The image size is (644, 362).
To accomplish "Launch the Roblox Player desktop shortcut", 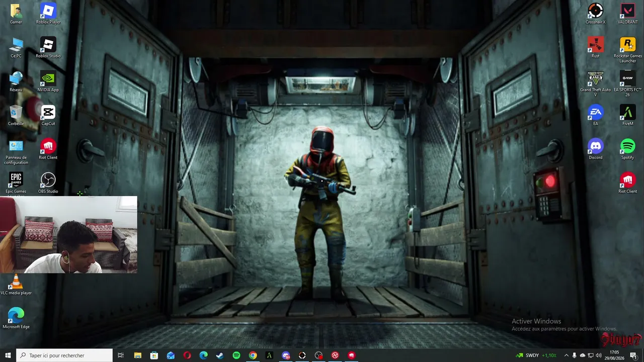I will pyautogui.click(x=48, y=14).
